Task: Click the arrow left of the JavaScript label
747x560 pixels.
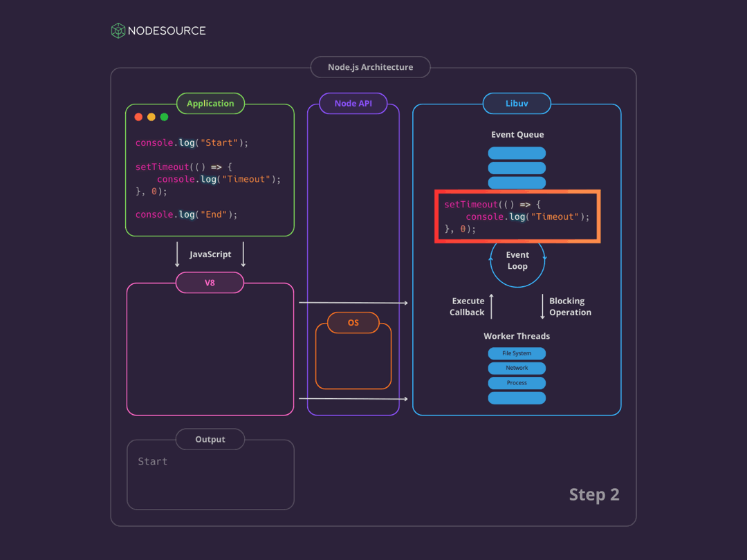Action: click(177, 254)
